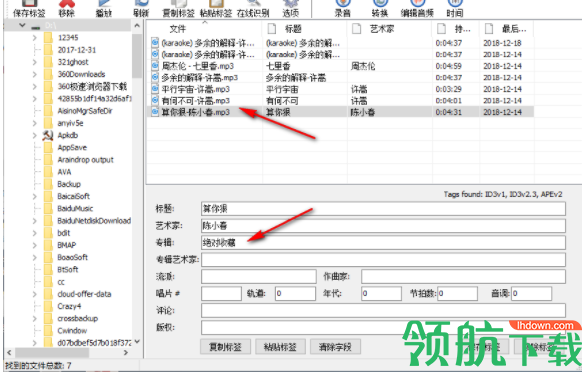
Task: Select file 有何不可-许嵩.mp3
Action: pyautogui.click(x=196, y=101)
